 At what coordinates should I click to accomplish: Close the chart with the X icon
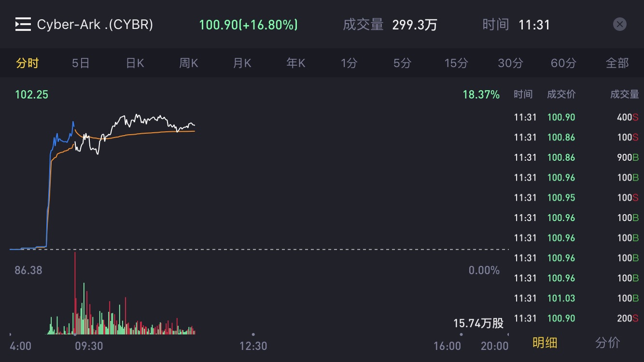[x=620, y=24]
